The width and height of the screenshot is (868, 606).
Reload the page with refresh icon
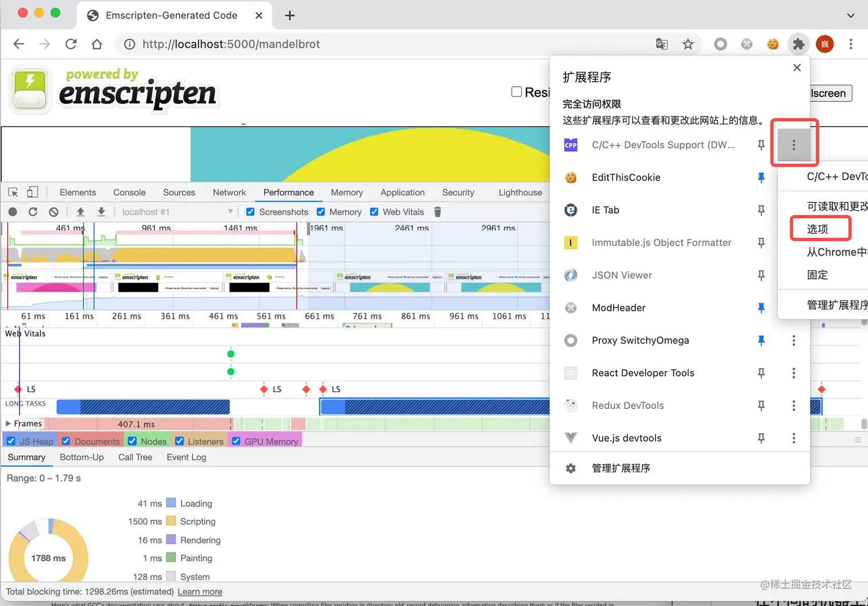71,44
